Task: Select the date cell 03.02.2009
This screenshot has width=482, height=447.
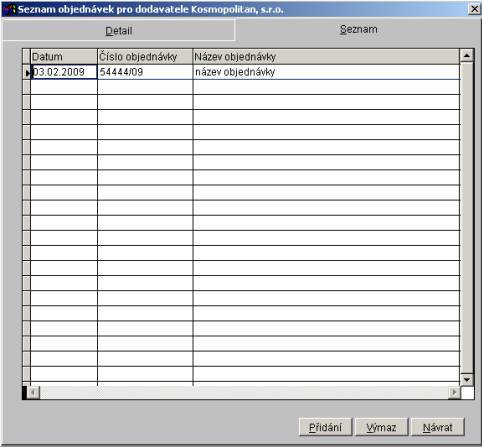Action: pos(64,72)
